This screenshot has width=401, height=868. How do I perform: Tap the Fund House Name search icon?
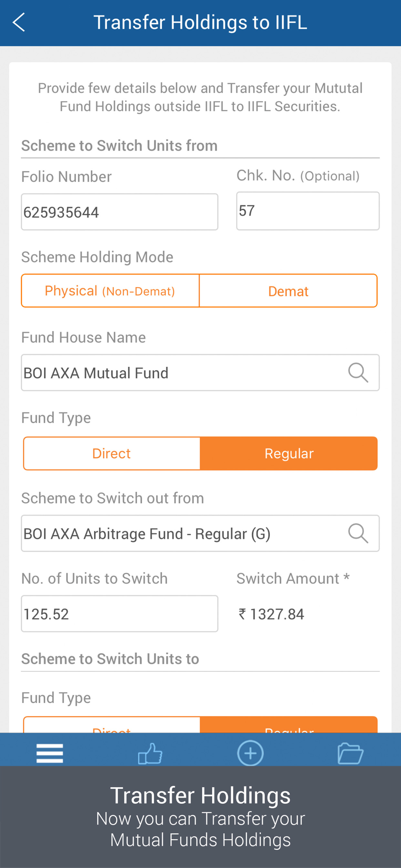pyautogui.click(x=358, y=373)
